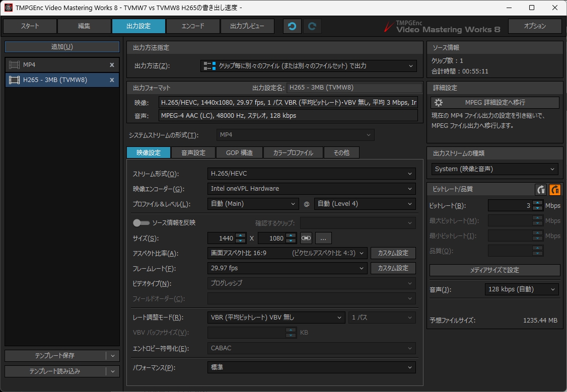Open the 出力プレビュー tab
This screenshot has width=567, height=392.
click(247, 26)
